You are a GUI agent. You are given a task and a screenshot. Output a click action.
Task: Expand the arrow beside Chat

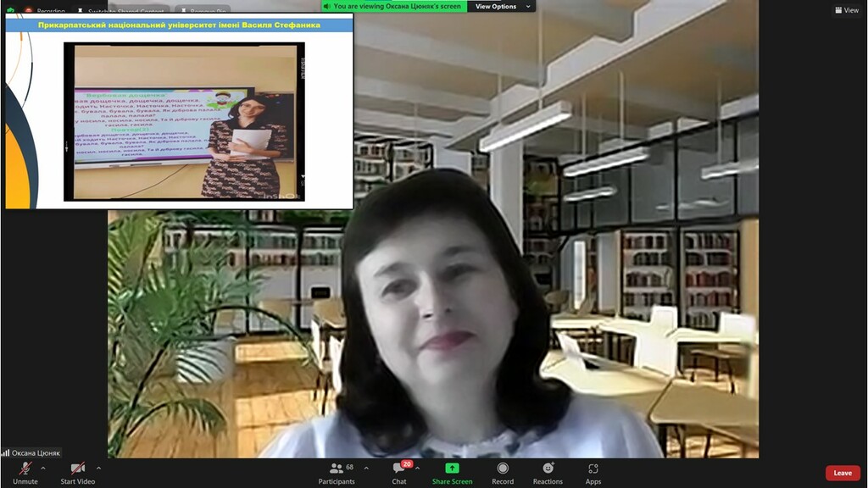419,468
